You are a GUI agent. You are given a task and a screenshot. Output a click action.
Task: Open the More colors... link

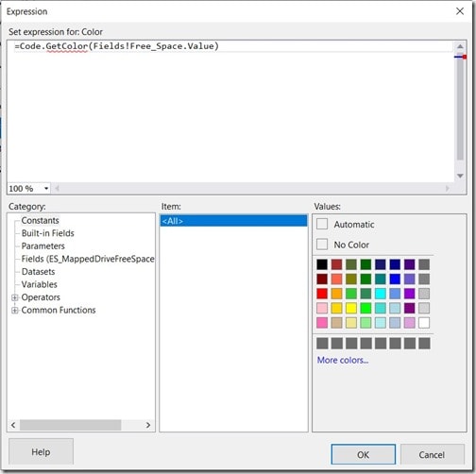coord(343,360)
